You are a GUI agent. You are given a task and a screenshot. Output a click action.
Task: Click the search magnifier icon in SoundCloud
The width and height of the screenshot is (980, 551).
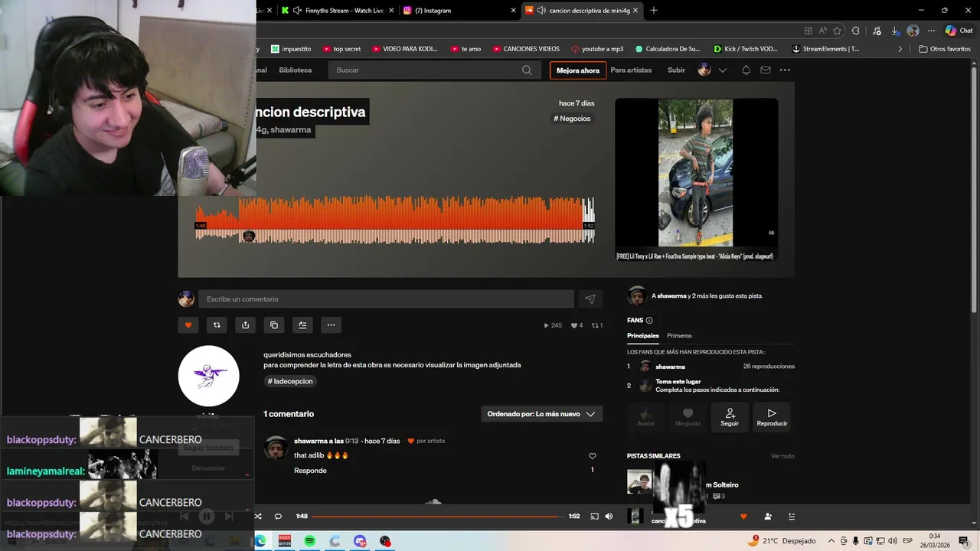click(527, 70)
